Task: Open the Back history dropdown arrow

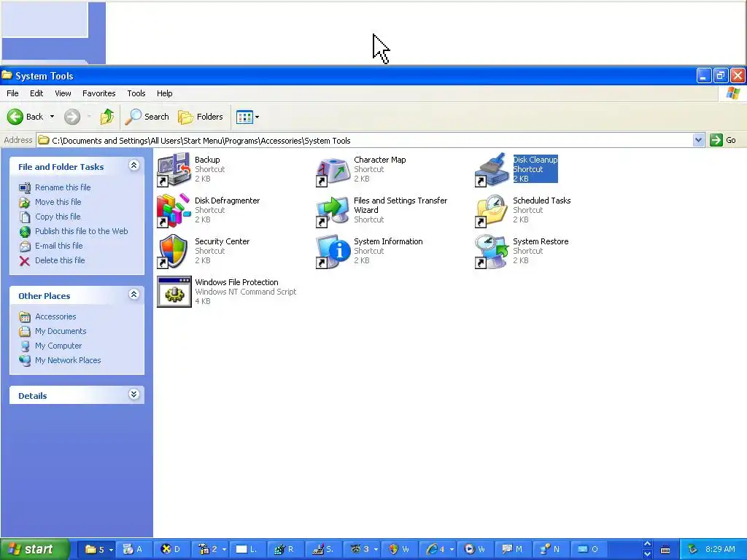Action: (52, 117)
